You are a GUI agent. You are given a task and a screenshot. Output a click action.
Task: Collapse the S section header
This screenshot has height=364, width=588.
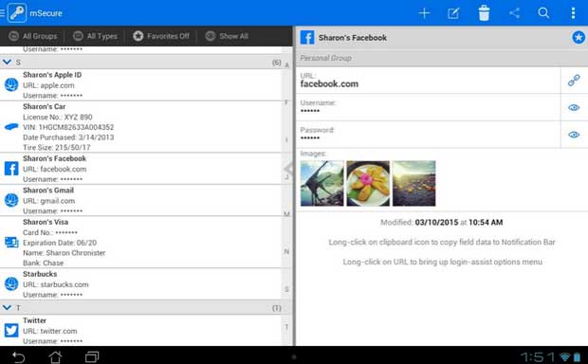(140, 62)
